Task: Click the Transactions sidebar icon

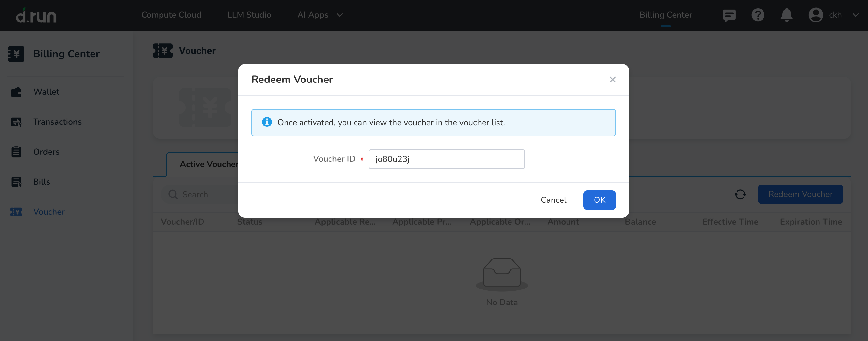Action: (16, 122)
